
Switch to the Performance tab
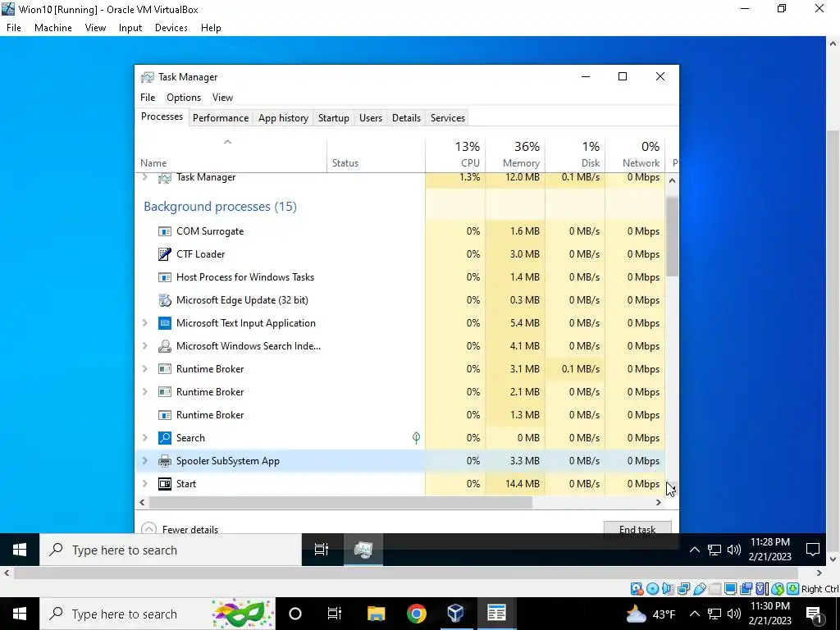click(220, 118)
